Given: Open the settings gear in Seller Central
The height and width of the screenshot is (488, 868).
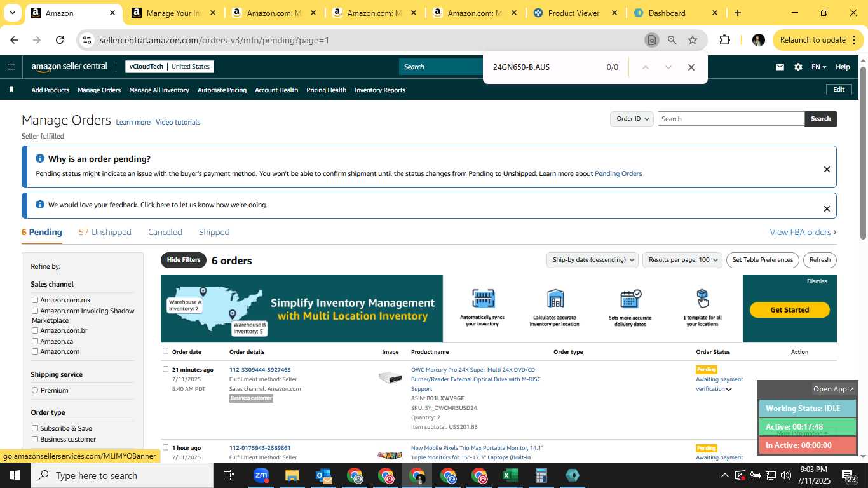Looking at the screenshot, I should (x=798, y=67).
